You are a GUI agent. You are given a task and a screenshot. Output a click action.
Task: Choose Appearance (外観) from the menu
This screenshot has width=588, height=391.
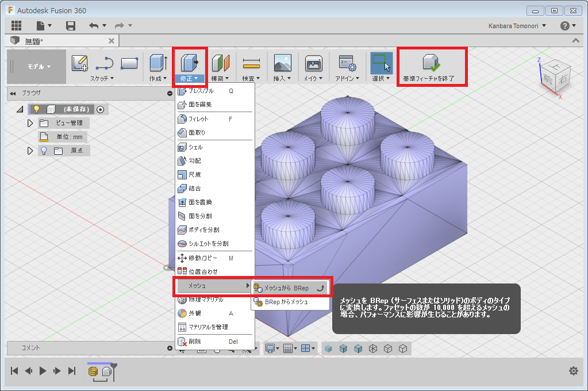coord(215,313)
